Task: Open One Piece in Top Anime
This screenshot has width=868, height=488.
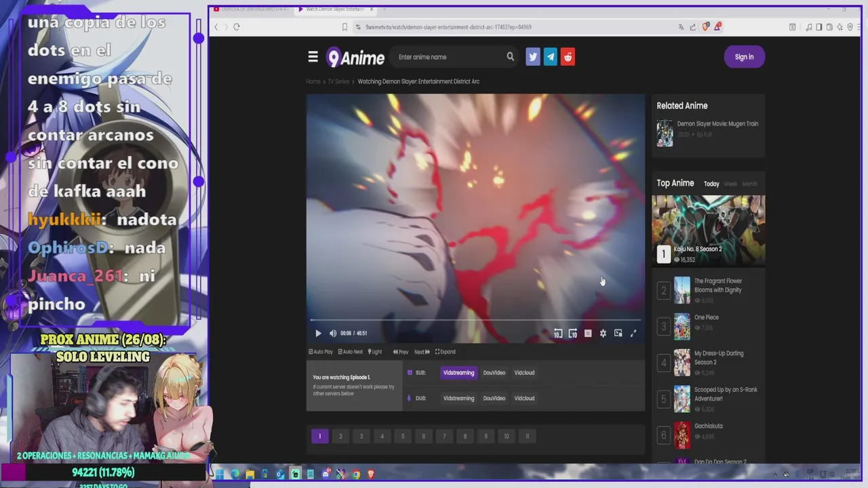Action: (706, 317)
